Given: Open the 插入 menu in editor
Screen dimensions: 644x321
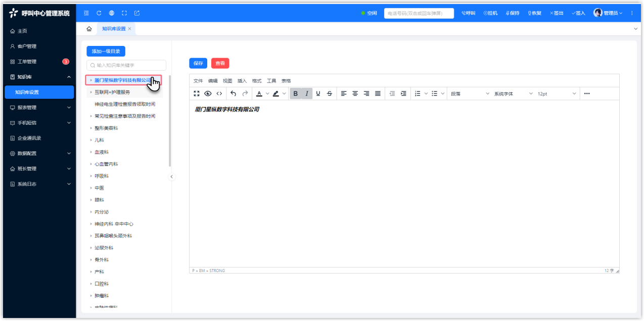Looking at the screenshot, I should click(x=242, y=81).
